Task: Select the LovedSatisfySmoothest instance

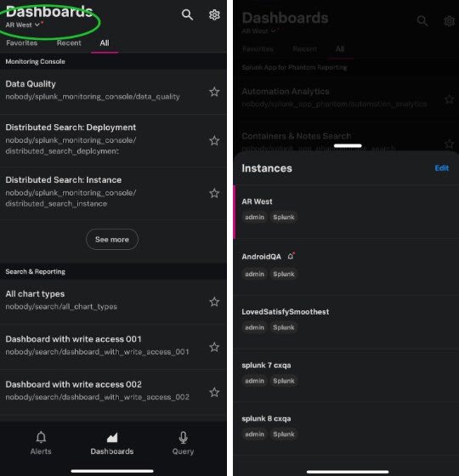Action: tap(346, 321)
